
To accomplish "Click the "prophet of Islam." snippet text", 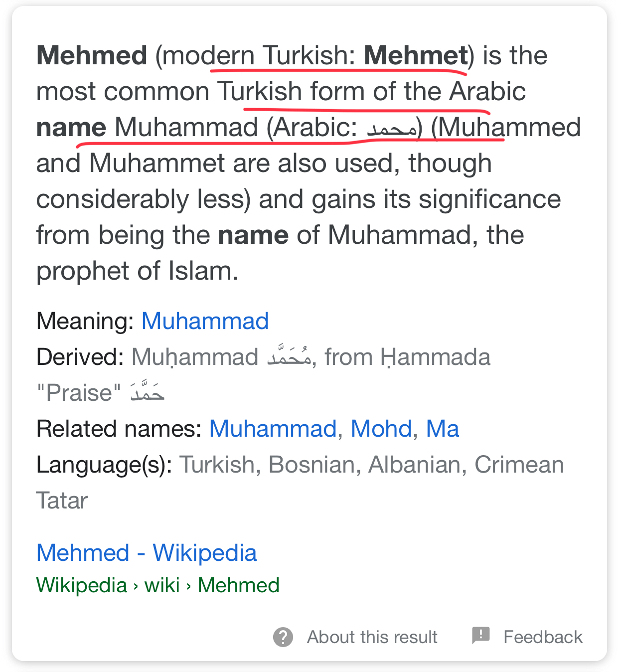I will point(138,271).
